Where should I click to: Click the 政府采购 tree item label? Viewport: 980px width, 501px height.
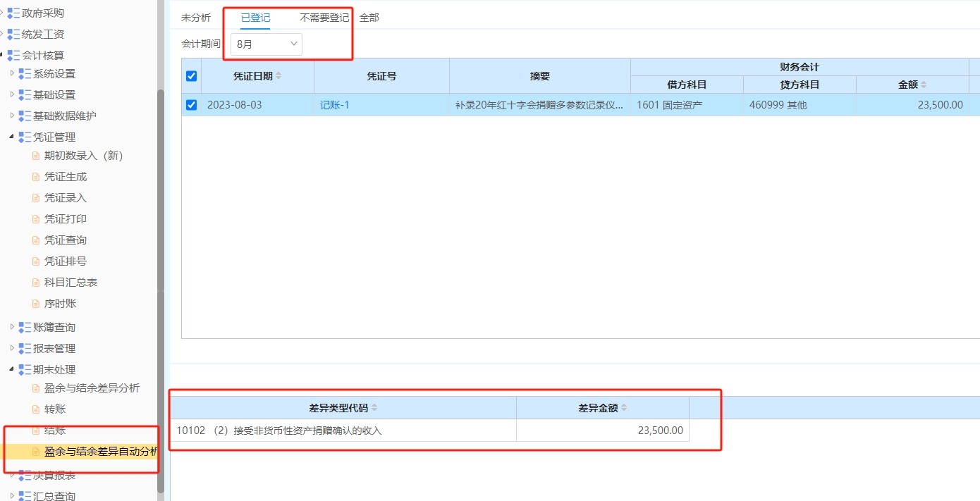(x=43, y=13)
